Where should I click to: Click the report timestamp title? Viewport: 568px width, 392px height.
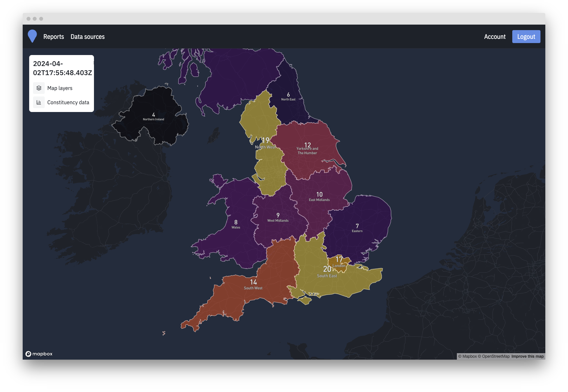62,68
